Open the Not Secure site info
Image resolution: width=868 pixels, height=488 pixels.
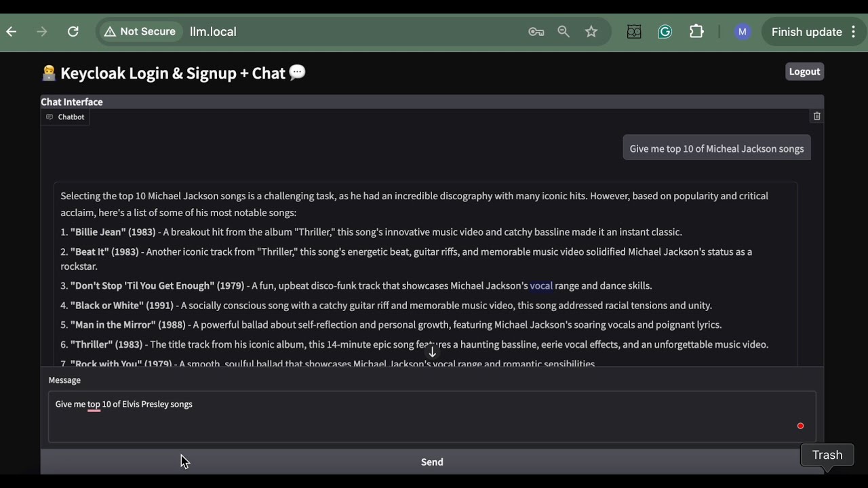(x=140, y=32)
